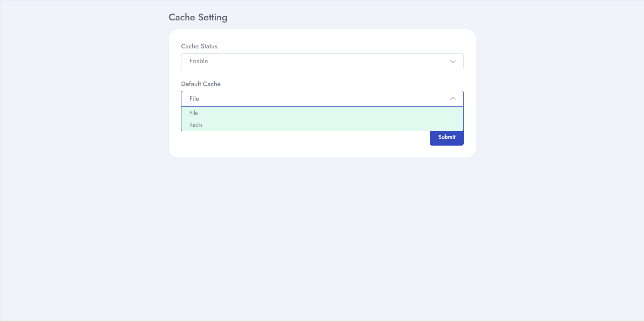The image size is (644, 322).
Task: Click the Enable text in Cache Status
Action: (x=199, y=61)
